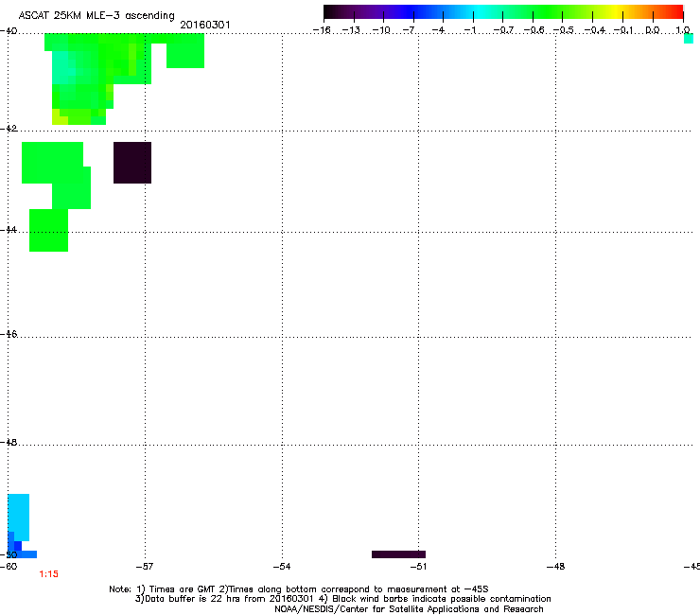This screenshot has height=615, width=700.
Task: Click the small cyan square below colorbar's 1.0
Action: coord(689,39)
